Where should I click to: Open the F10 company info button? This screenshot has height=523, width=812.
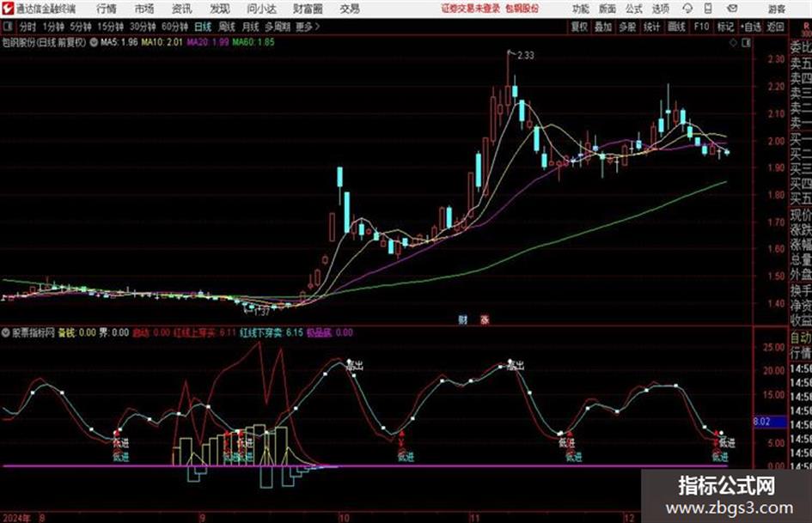point(701,27)
